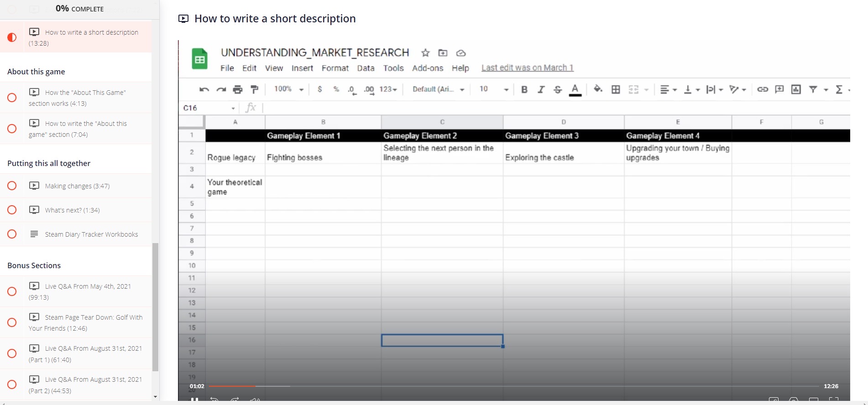868x405 pixels.
Task: Click the Undo arrow in the toolbar
Action: [204, 89]
